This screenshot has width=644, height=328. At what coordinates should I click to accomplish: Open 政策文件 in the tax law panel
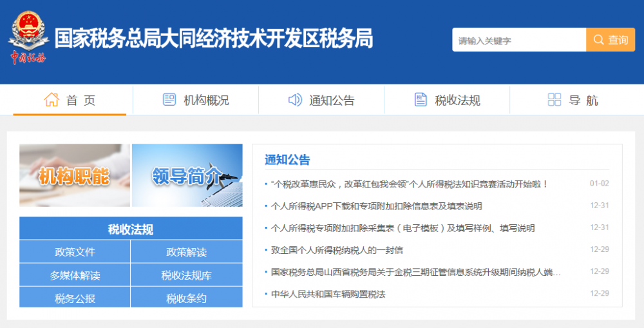[x=75, y=252]
